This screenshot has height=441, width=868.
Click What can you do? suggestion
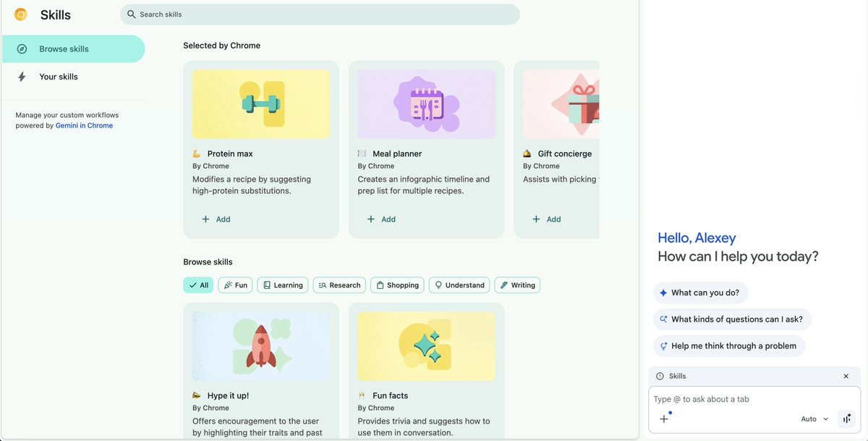[x=701, y=293]
